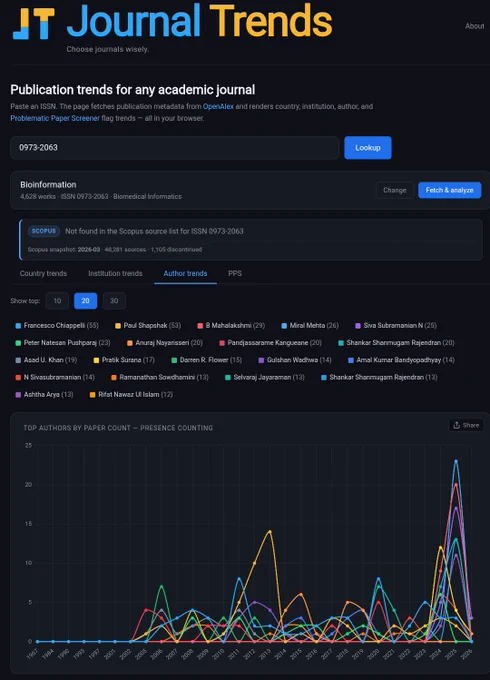Viewport: 490px width, 680px height.
Task: Click the Share icon on the chart
Action: (457, 425)
